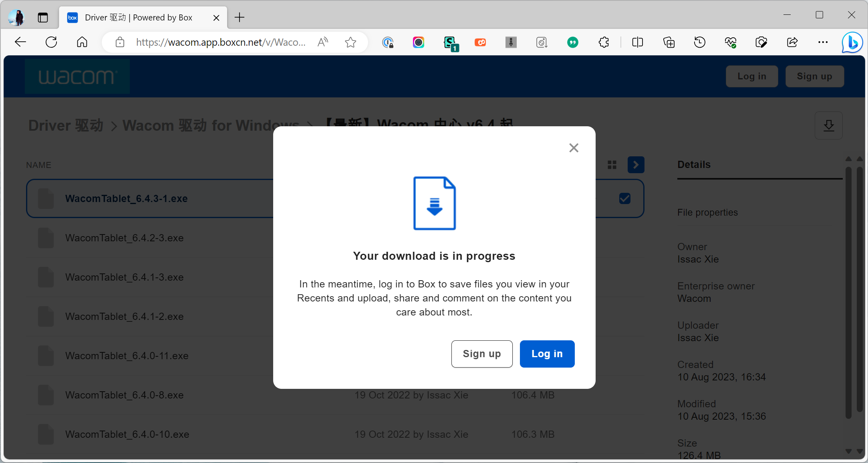The height and width of the screenshot is (463, 868).
Task: Open browser History icon
Action: click(x=700, y=42)
